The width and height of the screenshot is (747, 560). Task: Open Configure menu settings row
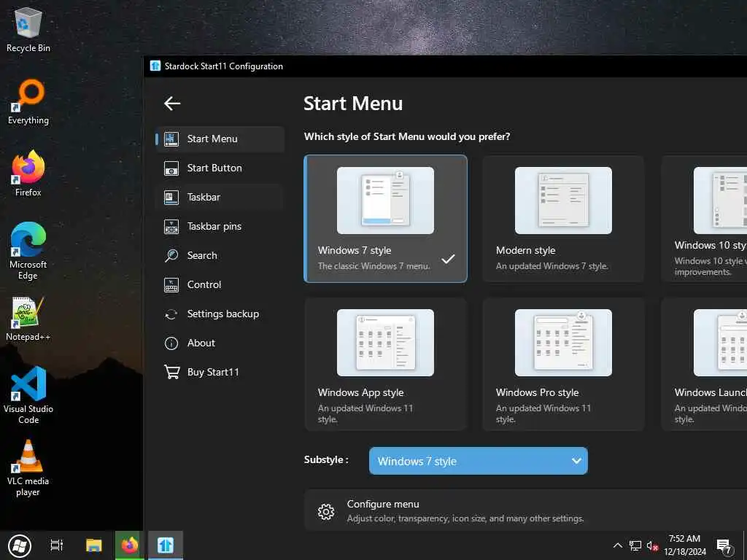525,510
